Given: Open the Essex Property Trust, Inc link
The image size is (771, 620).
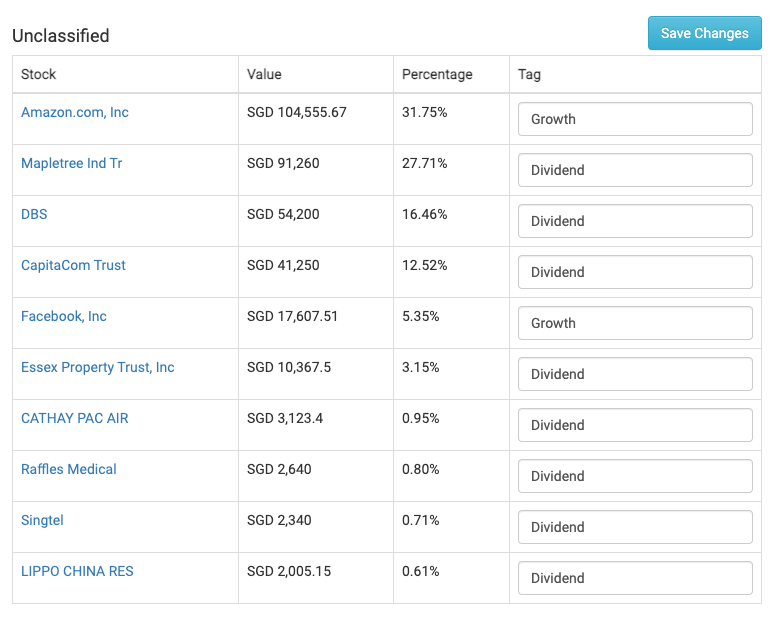Looking at the screenshot, I should pos(98,367).
